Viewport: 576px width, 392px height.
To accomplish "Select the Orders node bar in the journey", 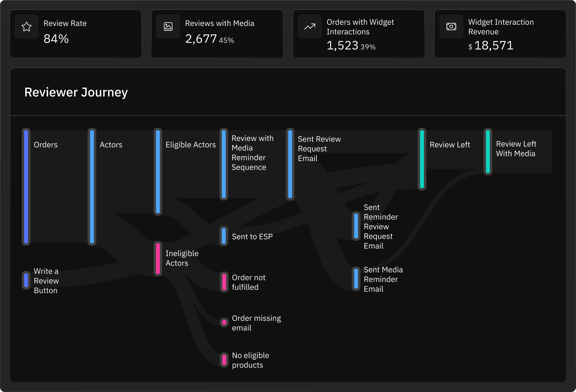I will tap(26, 187).
